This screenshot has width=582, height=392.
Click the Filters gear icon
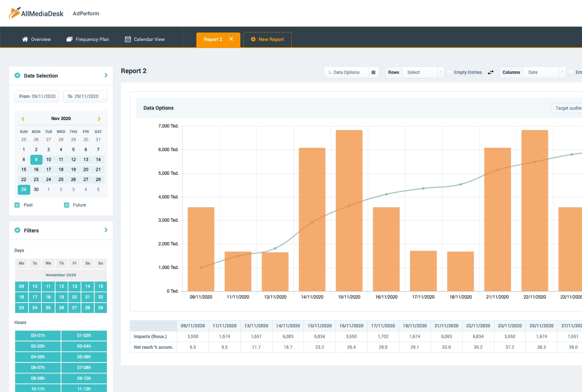point(17,231)
